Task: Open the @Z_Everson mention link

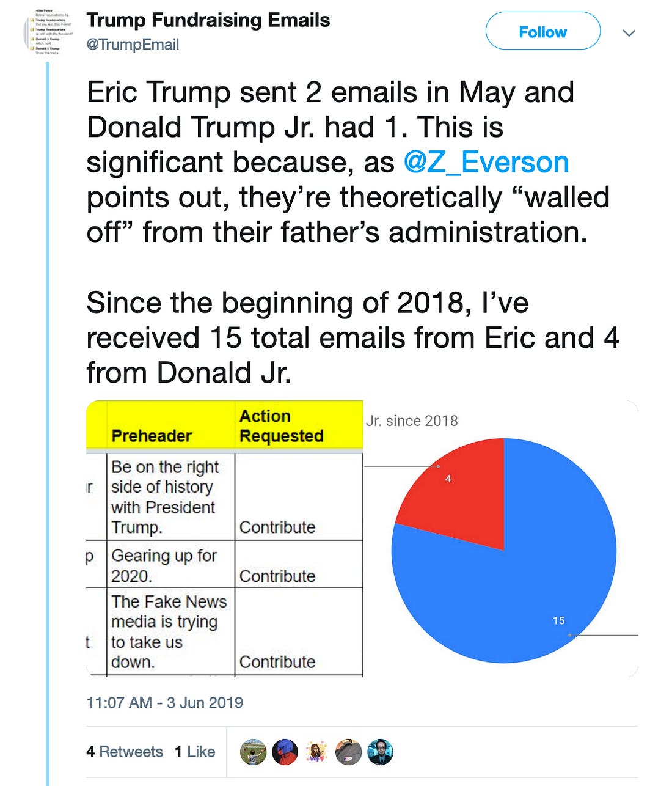Action: pos(486,162)
